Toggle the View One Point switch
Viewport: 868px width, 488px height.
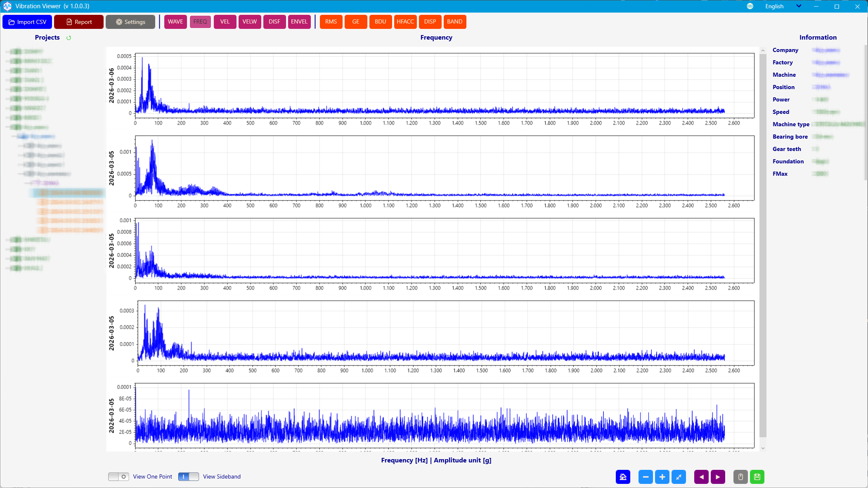(118, 476)
